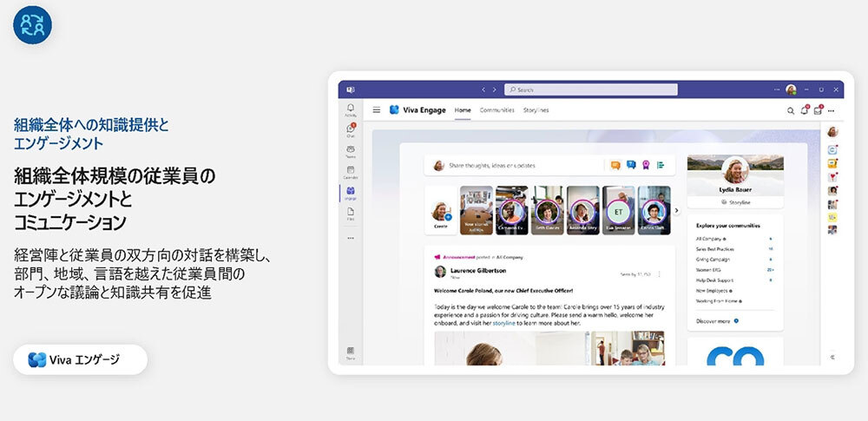
Task: Open Chat in the Teams sidebar
Action: [x=351, y=130]
